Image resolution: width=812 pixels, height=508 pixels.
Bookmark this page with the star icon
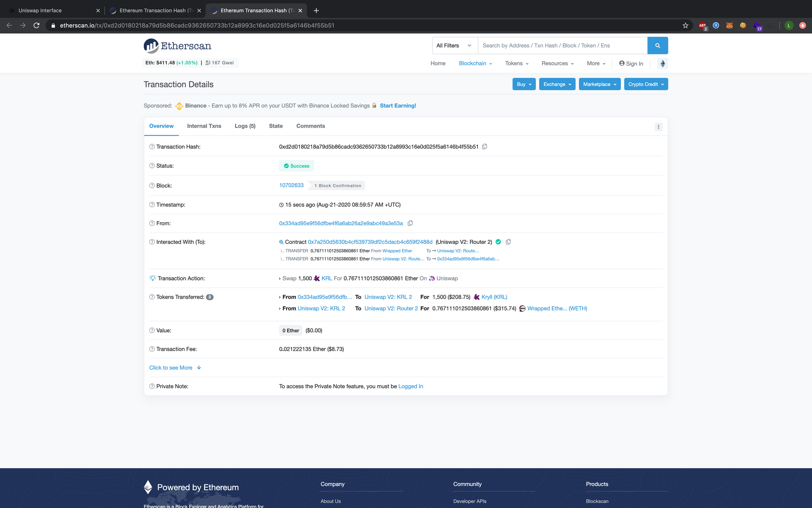pyautogui.click(x=685, y=25)
